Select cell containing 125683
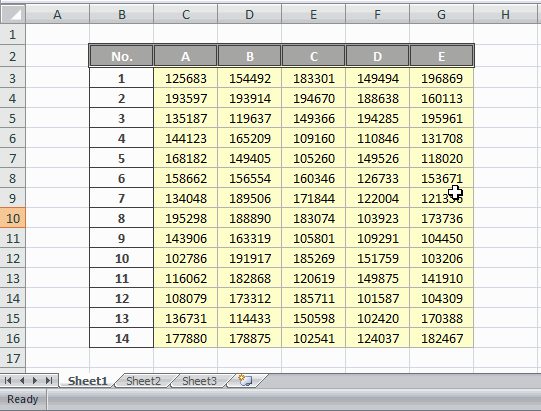 point(186,78)
